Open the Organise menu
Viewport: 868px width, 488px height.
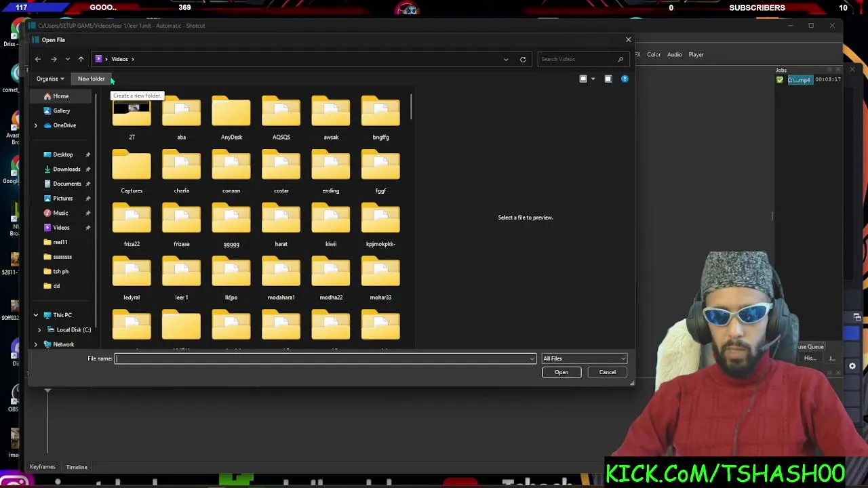coord(50,79)
